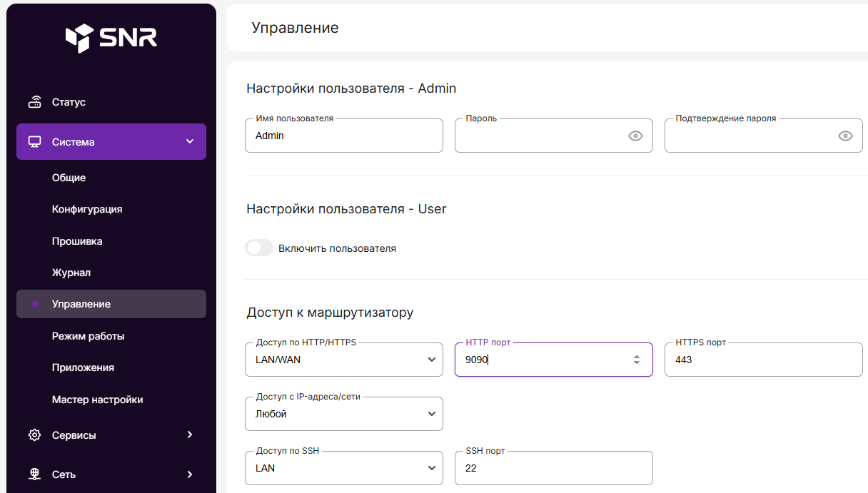The height and width of the screenshot is (493, 868).
Task: Click the Система monitor icon
Action: (x=34, y=142)
